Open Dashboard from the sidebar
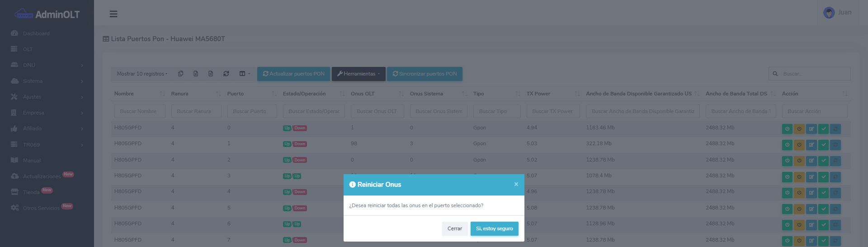Image resolution: width=868 pixels, height=247 pixels. coord(36,33)
